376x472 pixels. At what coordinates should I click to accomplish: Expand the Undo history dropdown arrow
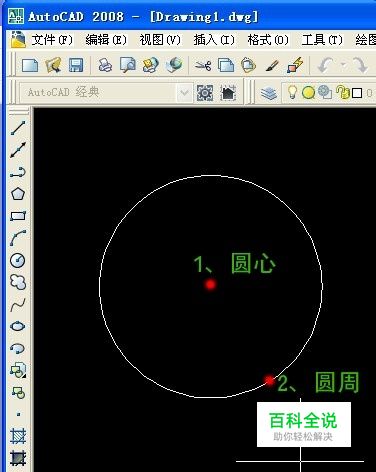pyautogui.click(x=343, y=65)
